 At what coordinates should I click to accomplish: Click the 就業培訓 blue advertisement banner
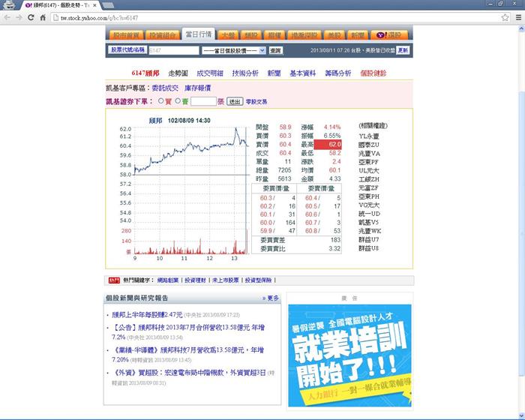(x=349, y=355)
